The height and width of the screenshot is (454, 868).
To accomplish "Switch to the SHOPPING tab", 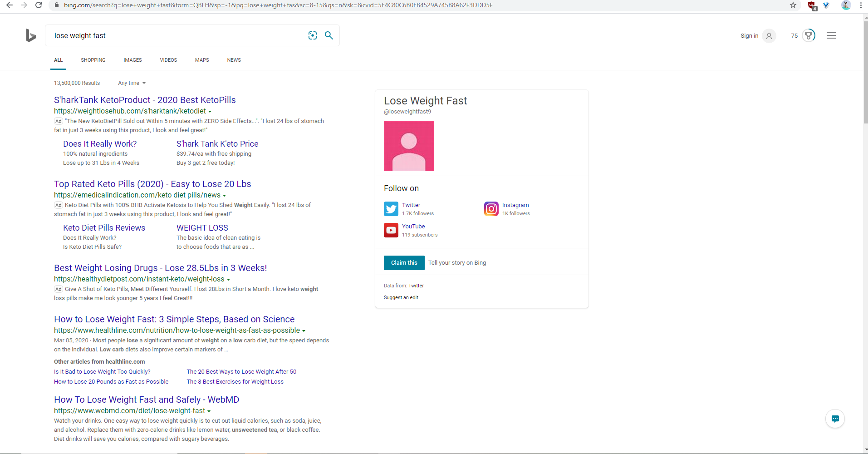I will 93,60.
